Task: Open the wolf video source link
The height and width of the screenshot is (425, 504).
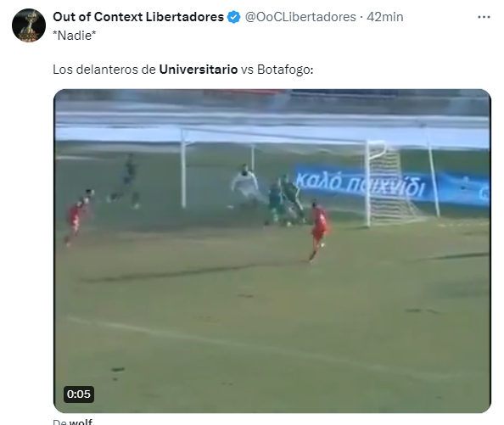Action: click(81, 422)
